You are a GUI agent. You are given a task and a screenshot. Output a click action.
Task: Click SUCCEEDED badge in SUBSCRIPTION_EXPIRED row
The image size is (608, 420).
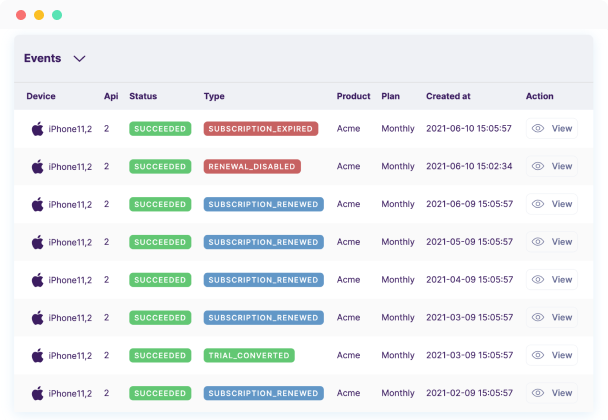[160, 129]
